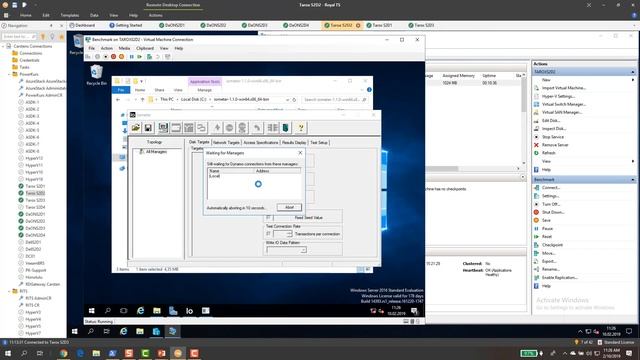Click Explorer refresh address bar icon
The height and width of the screenshot is (360, 640).
coord(294,100)
